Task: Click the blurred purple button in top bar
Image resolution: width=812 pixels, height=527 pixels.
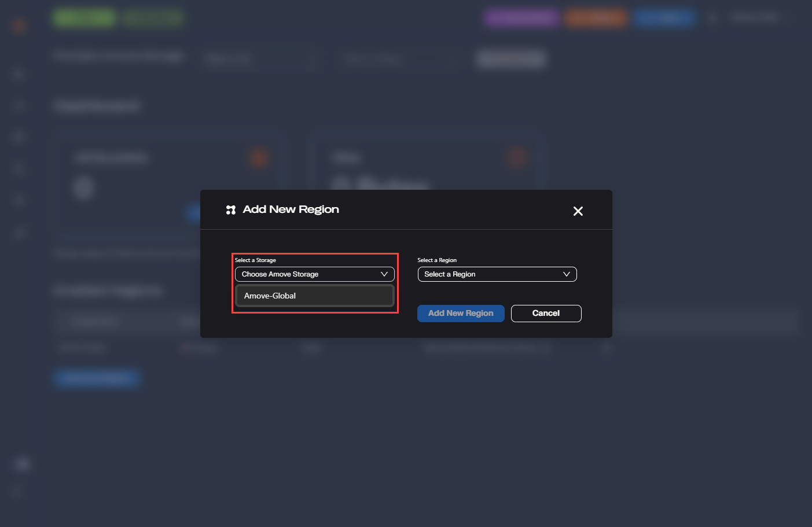Action: (x=521, y=18)
